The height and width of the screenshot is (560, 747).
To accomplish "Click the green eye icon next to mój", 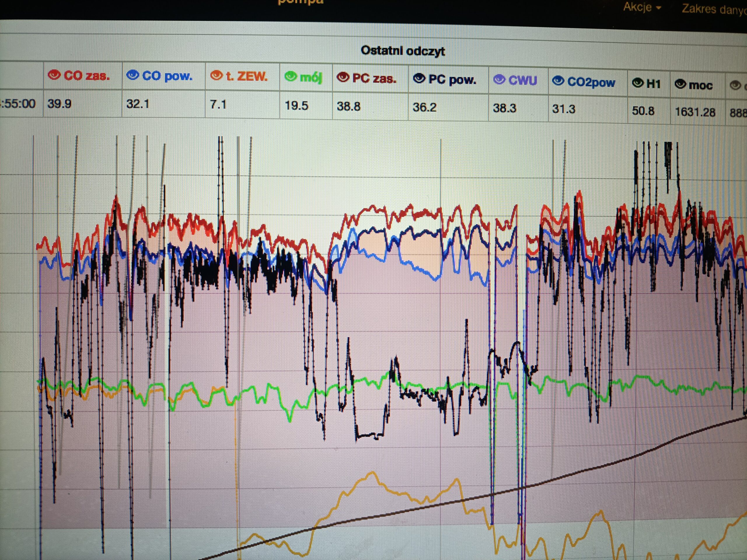I will click(290, 77).
